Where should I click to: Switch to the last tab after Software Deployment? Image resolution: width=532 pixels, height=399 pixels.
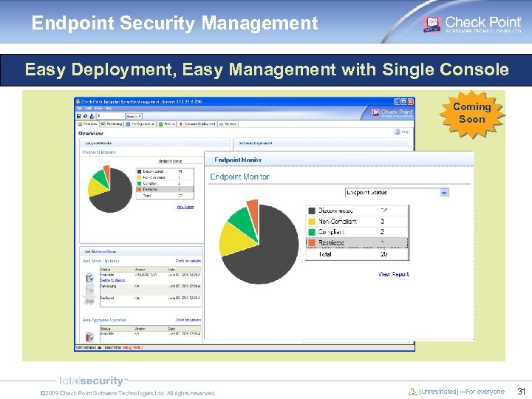(x=228, y=124)
